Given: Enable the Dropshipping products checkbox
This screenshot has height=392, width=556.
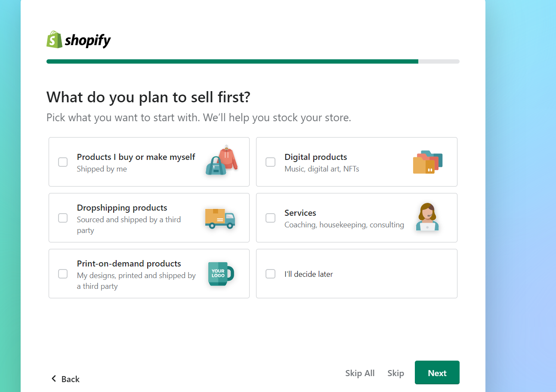Looking at the screenshot, I should [x=63, y=218].
